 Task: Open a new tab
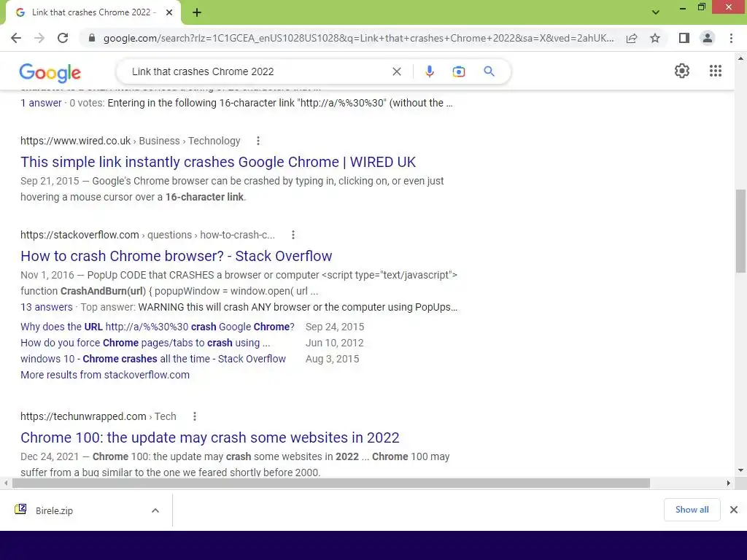coord(197,12)
